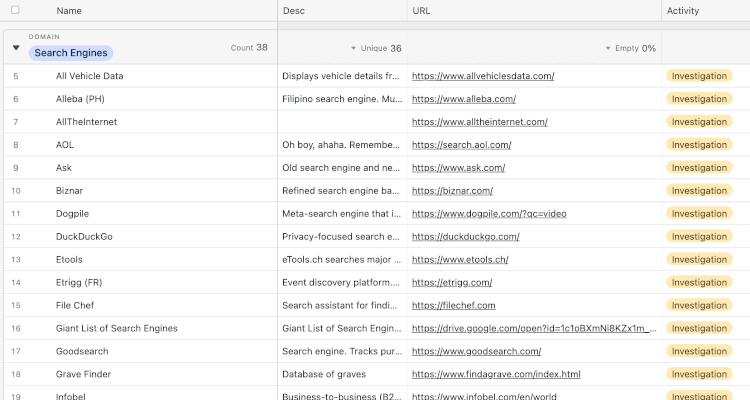Open the filechef.com link
Image resolution: width=750 pixels, height=400 pixels.
click(453, 305)
